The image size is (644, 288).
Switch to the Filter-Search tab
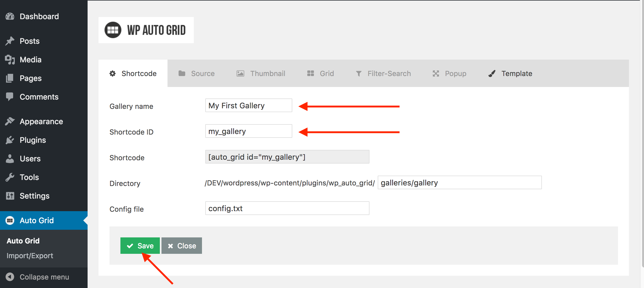click(x=383, y=73)
